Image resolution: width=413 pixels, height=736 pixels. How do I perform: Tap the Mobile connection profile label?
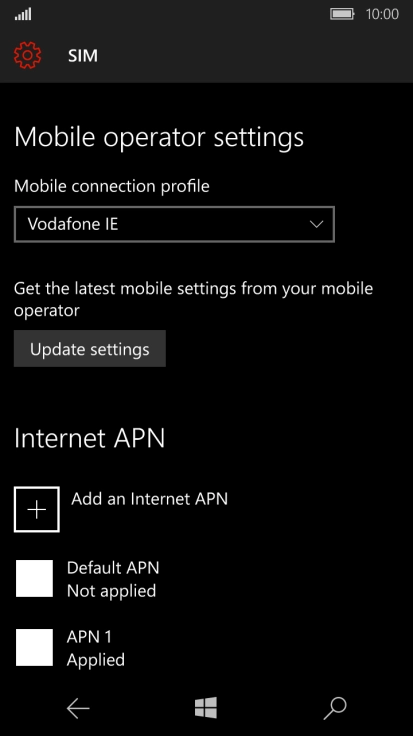click(x=112, y=186)
